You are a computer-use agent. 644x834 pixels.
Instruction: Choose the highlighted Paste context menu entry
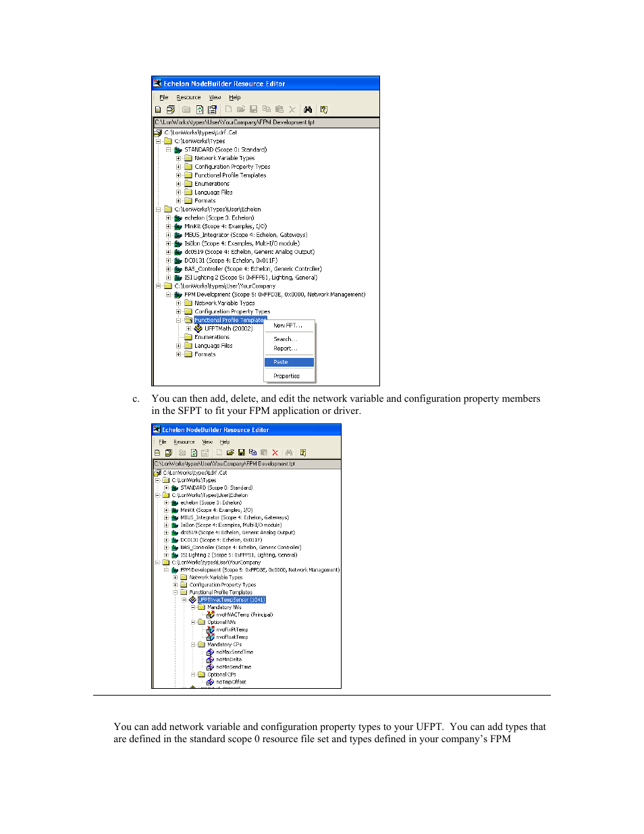pyautogui.click(x=289, y=362)
